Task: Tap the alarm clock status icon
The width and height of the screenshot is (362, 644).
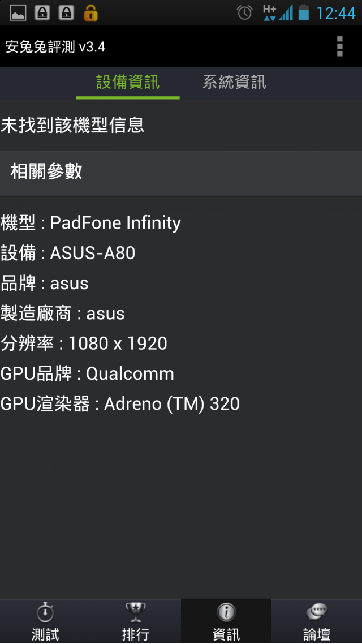Action: (x=244, y=12)
